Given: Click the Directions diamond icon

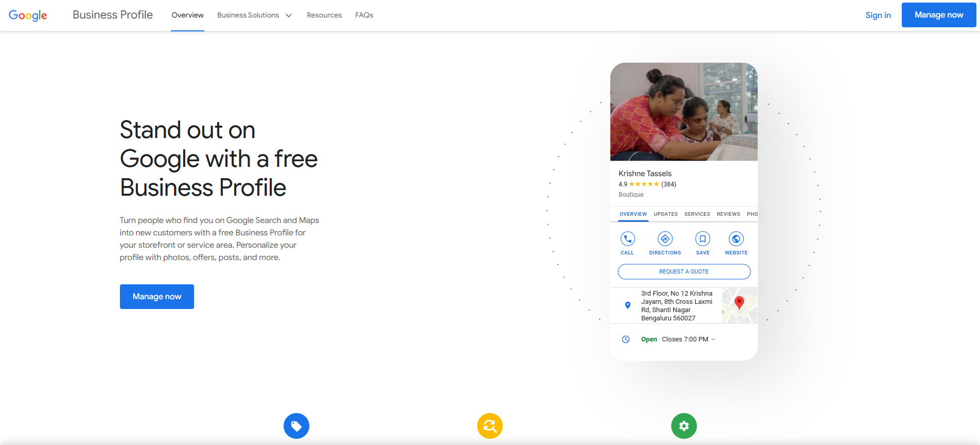Looking at the screenshot, I should coord(665,239).
